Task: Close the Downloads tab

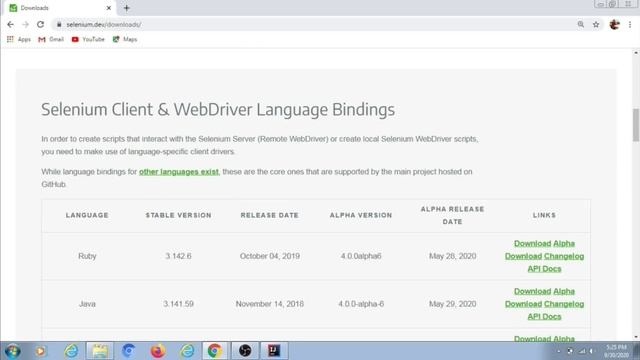Action: pos(109,8)
